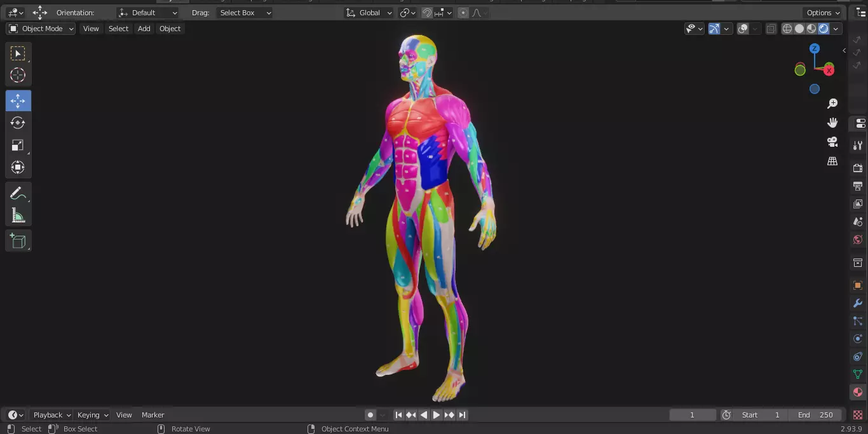Open the Object Mode dropdown
The image size is (868, 434).
[x=41, y=29]
